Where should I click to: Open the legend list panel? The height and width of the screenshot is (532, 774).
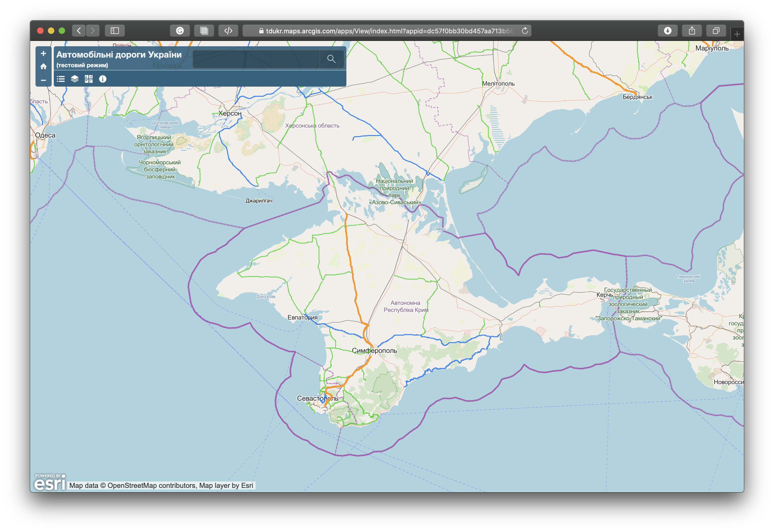point(61,79)
